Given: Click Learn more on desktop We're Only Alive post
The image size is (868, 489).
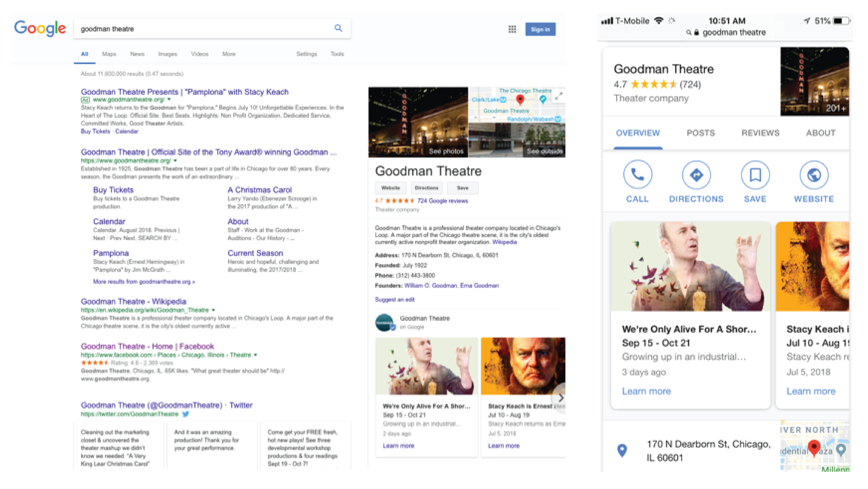Looking at the screenshot, I should pos(398,446).
